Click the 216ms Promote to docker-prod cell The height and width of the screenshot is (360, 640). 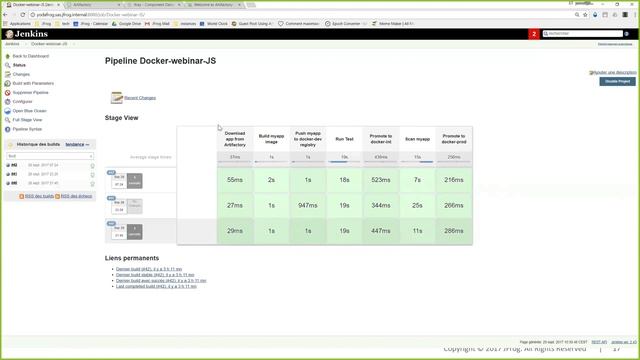coord(454,180)
